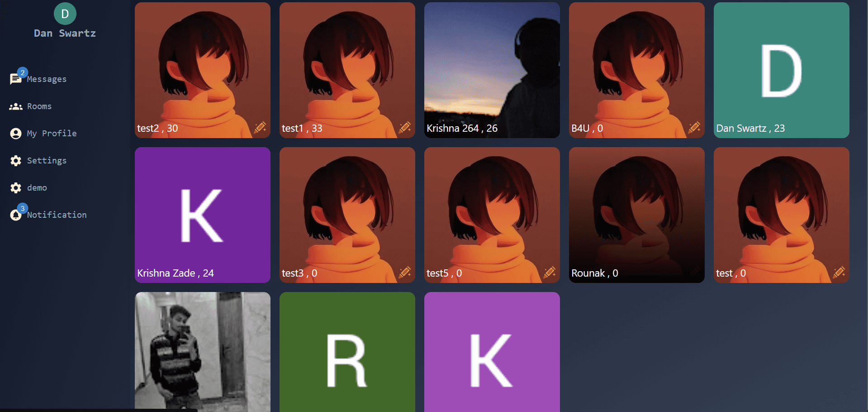Click the pencil icon on test1 card
This screenshot has height=412, width=868.
click(x=405, y=127)
